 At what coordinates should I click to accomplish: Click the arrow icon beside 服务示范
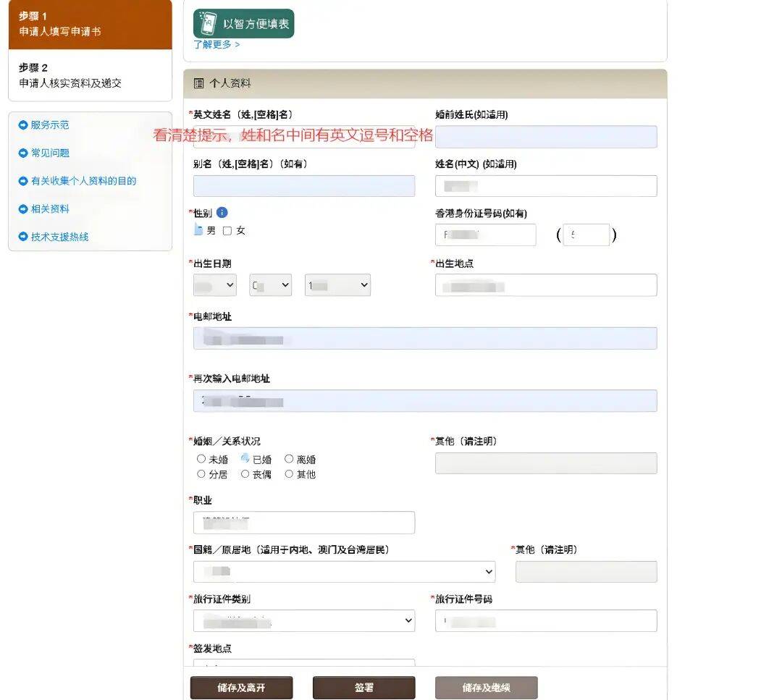pyautogui.click(x=23, y=125)
